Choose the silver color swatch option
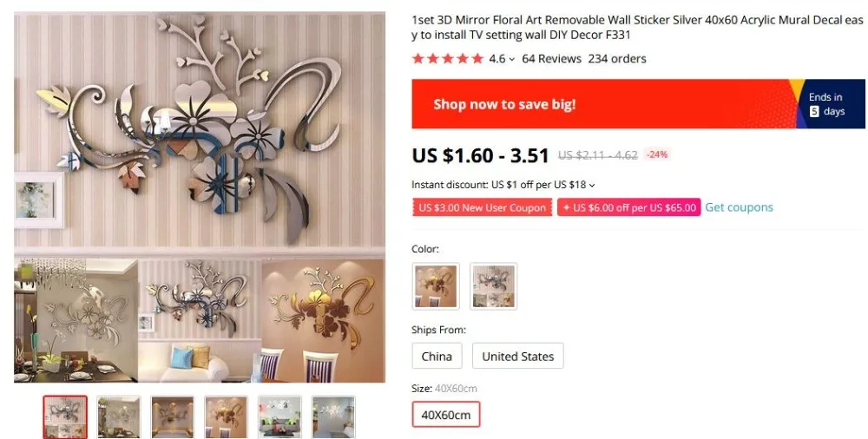 pos(493,286)
